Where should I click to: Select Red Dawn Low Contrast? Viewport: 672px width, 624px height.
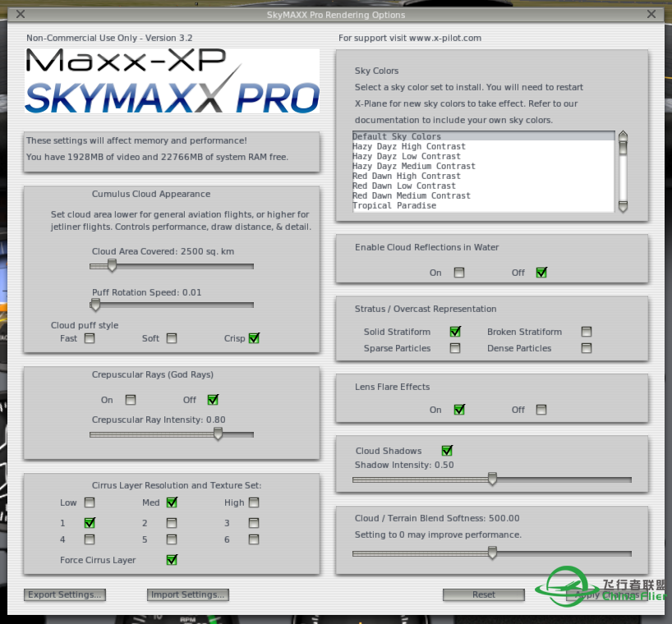pyautogui.click(x=483, y=186)
